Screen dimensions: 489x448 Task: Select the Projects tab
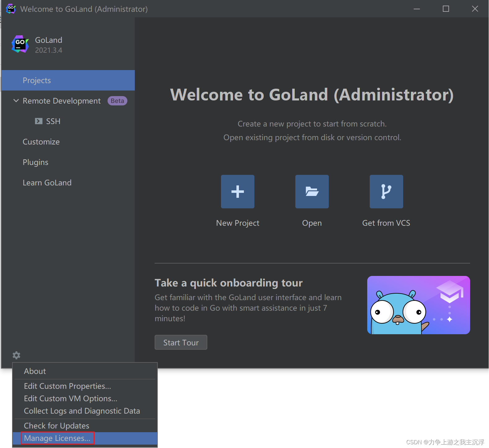click(68, 80)
